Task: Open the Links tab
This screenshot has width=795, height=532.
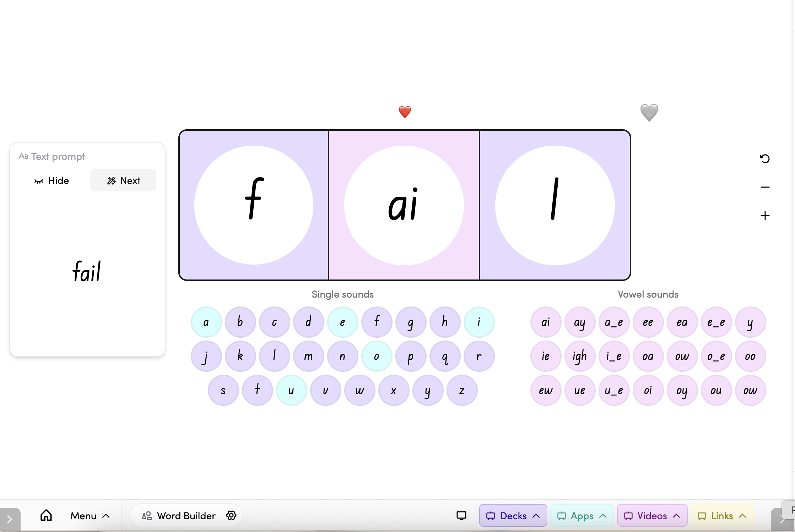Action: coord(721,516)
